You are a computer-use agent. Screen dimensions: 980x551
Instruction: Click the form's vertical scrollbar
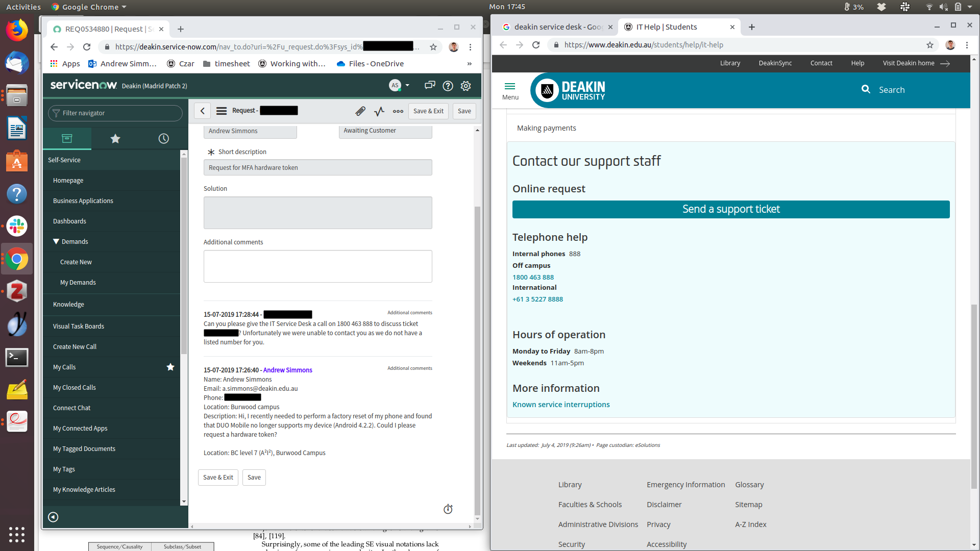477,357
